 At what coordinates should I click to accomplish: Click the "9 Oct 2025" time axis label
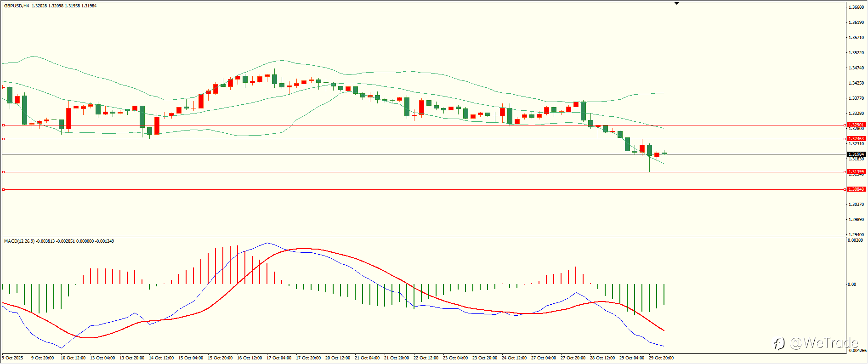(12, 358)
